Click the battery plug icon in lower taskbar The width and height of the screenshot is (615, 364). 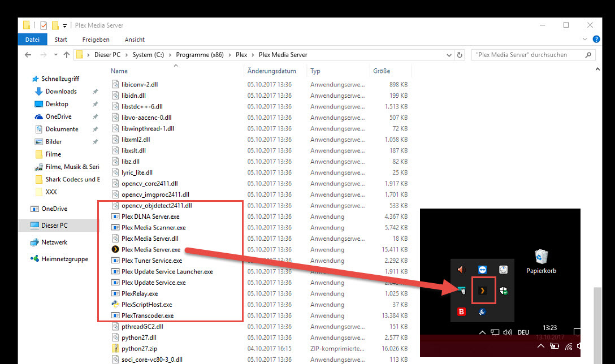554,346
